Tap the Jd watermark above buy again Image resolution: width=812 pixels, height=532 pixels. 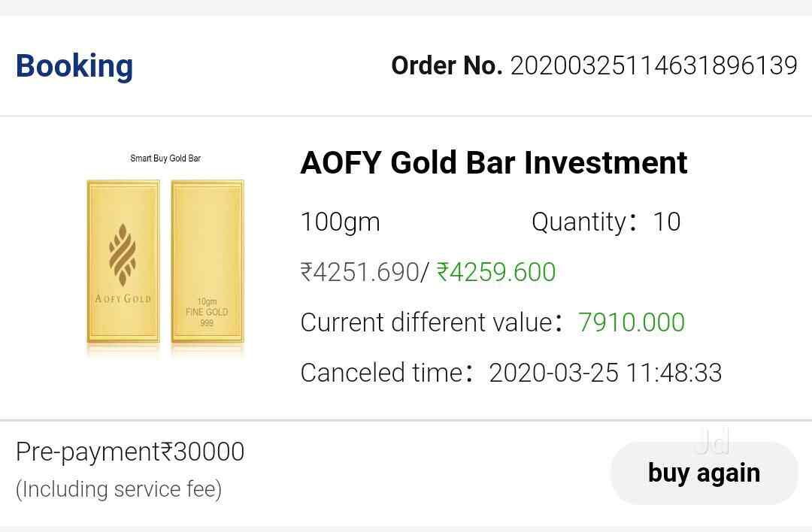coord(712,442)
